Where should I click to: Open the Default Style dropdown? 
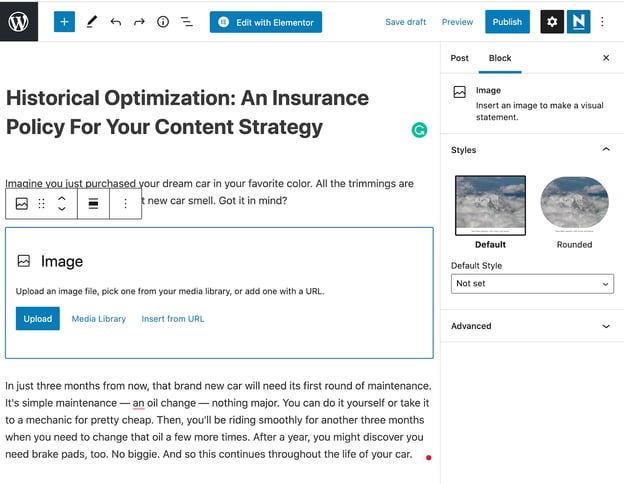pos(532,284)
